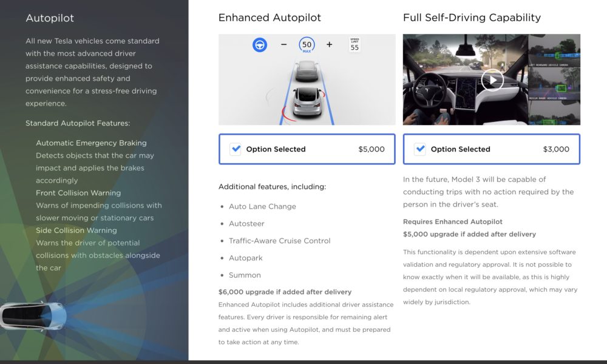Click the Full Self-Driving Option Selected $3,000 box
The width and height of the screenshot is (607, 364).
coord(492,149)
